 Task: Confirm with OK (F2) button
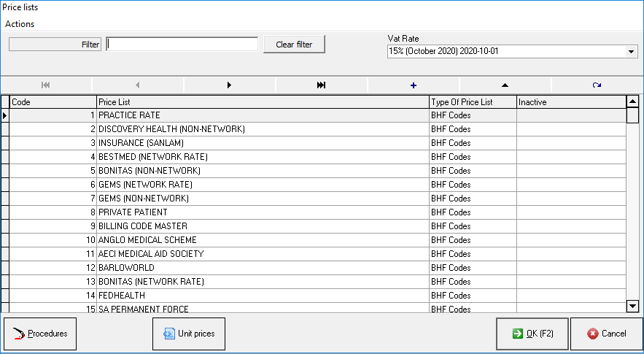pyautogui.click(x=532, y=334)
